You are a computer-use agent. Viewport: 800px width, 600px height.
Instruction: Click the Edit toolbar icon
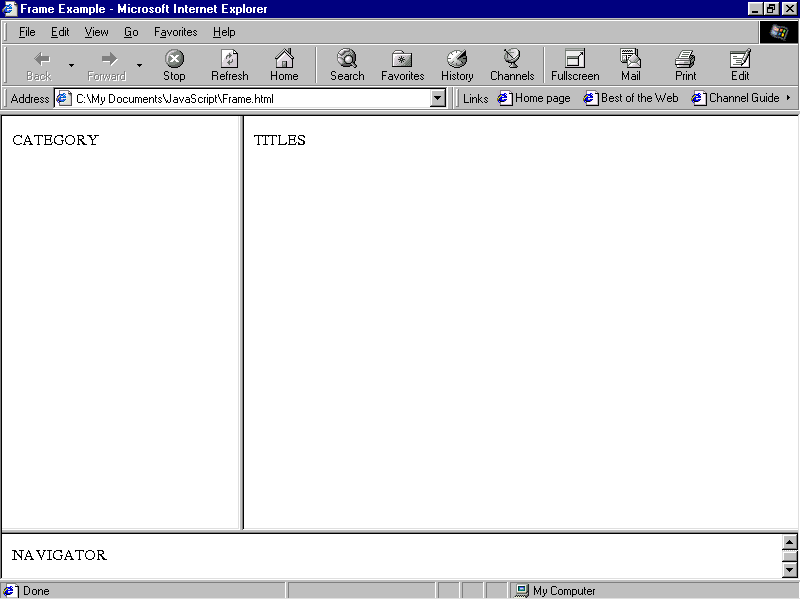(x=740, y=65)
